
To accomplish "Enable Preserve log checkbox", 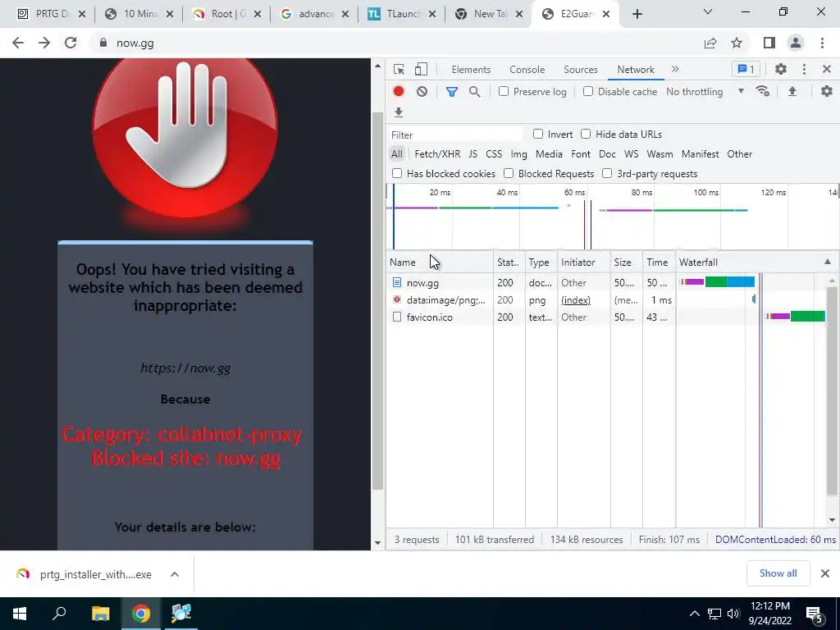I will 504,91.
